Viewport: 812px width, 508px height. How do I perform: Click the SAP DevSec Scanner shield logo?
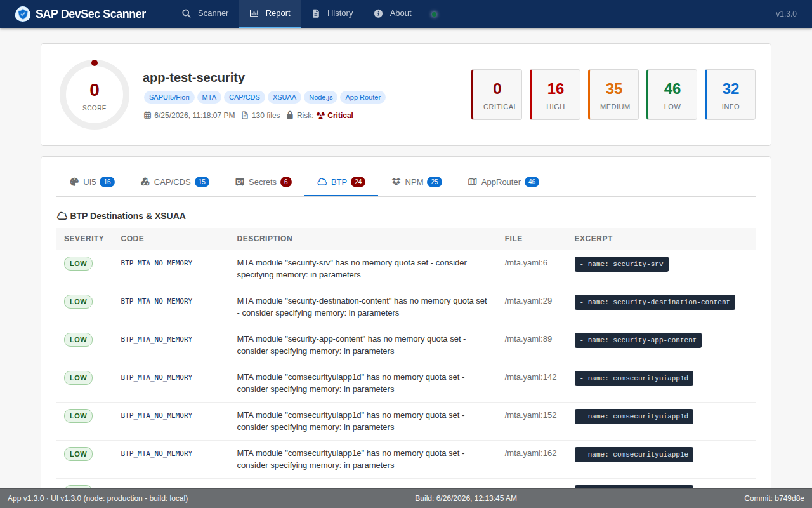click(x=23, y=13)
